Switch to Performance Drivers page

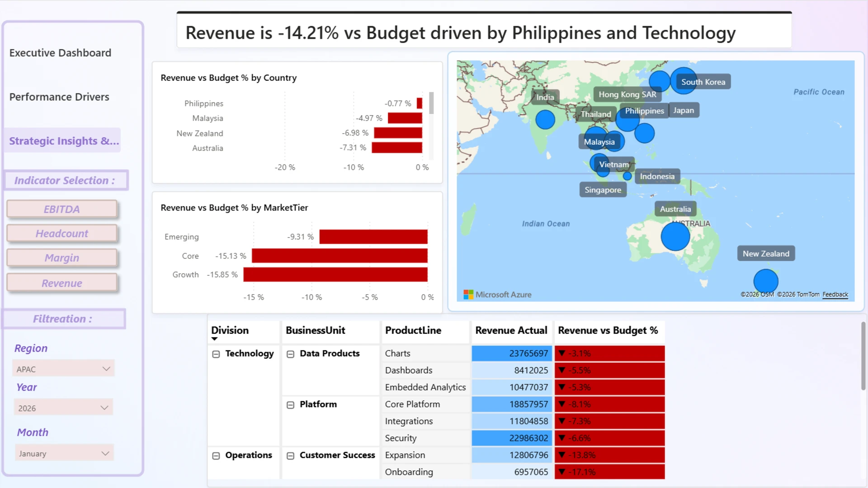[x=59, y=97]
